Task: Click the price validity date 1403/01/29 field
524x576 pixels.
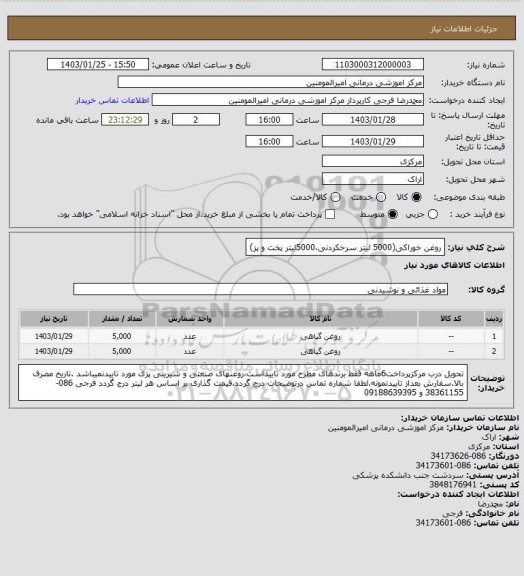Action: click(373, 142)
